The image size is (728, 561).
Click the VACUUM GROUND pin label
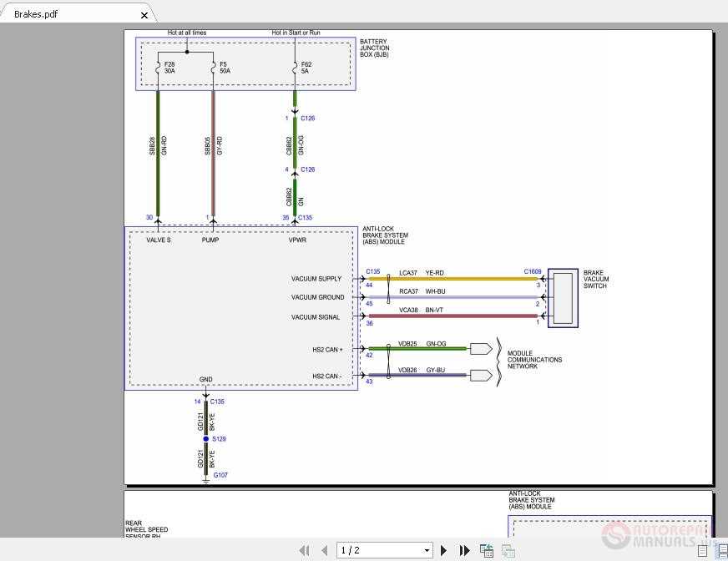click(x=317, y=297)
